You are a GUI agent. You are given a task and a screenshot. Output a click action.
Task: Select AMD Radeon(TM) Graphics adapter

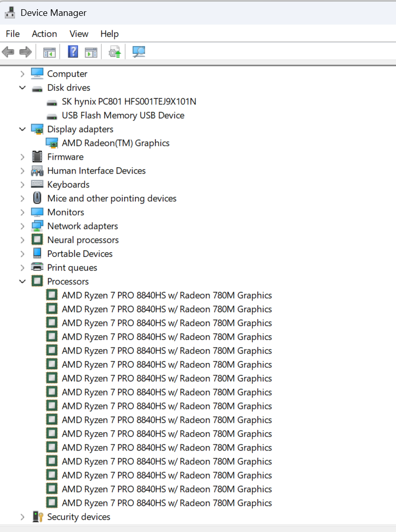[x=115, y=143]
